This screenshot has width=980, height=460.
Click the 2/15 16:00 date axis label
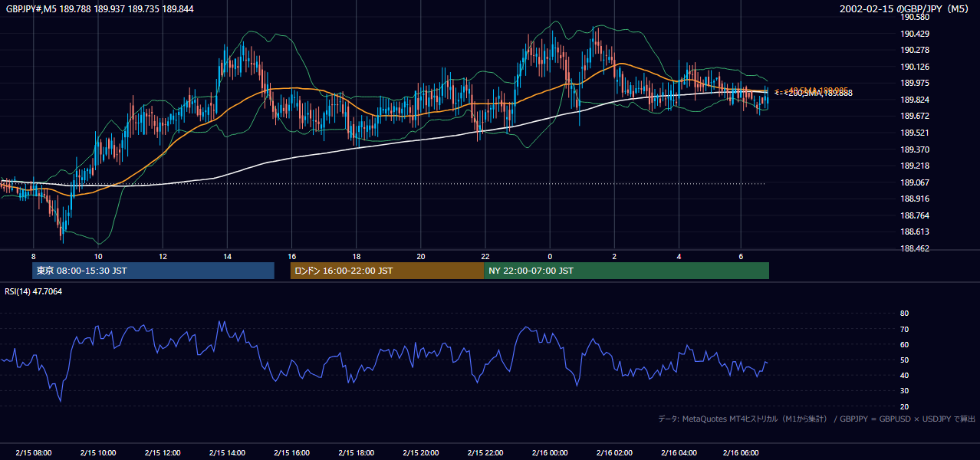point(291,453)
